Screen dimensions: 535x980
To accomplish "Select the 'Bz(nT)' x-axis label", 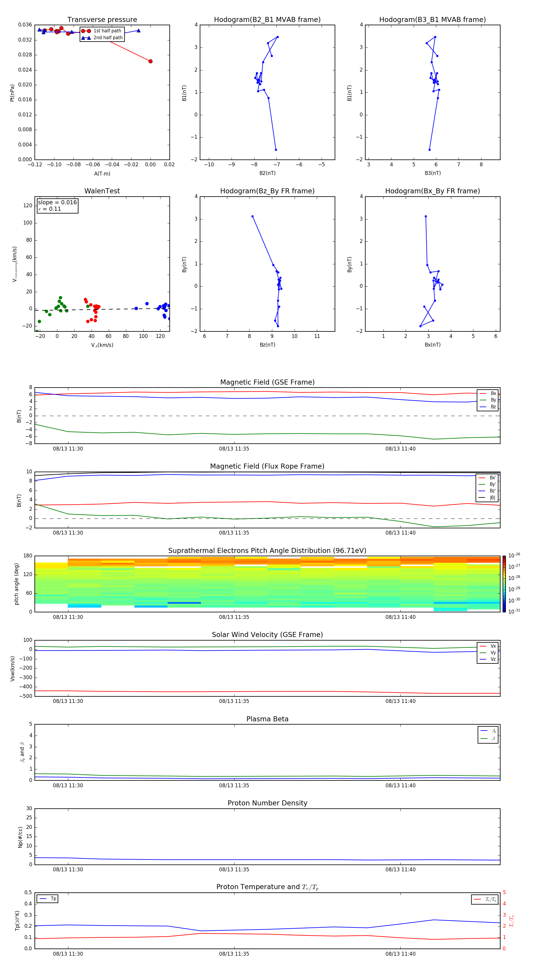I will point(267,345).
